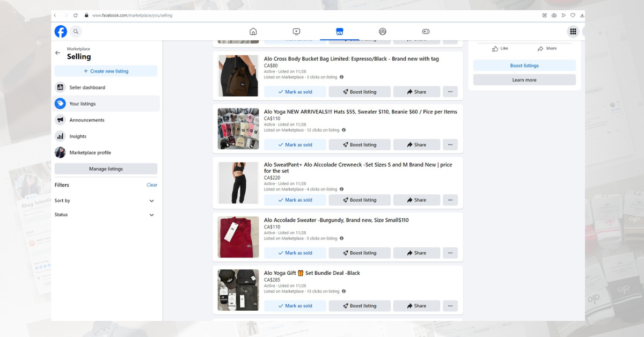The image size is (644, 337).
Task: Open more options for Bucket Bag listing
Action: coord(450,92)
